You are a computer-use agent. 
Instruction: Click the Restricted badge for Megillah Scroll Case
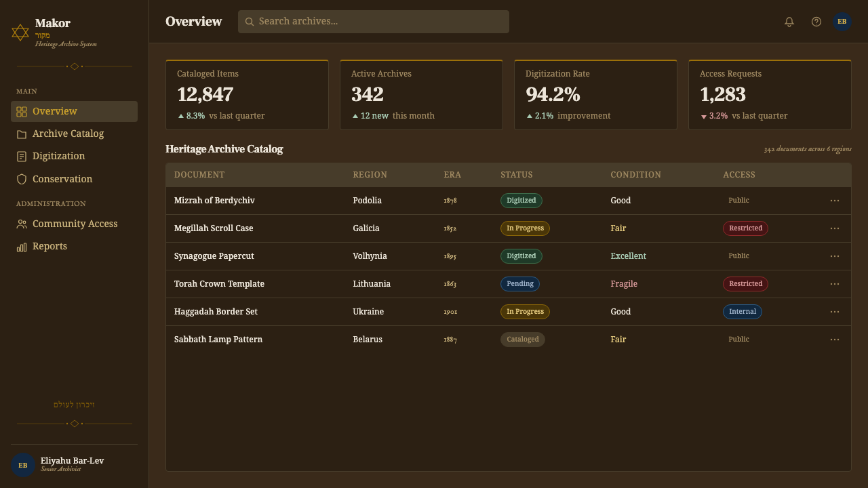click(745, 228)
